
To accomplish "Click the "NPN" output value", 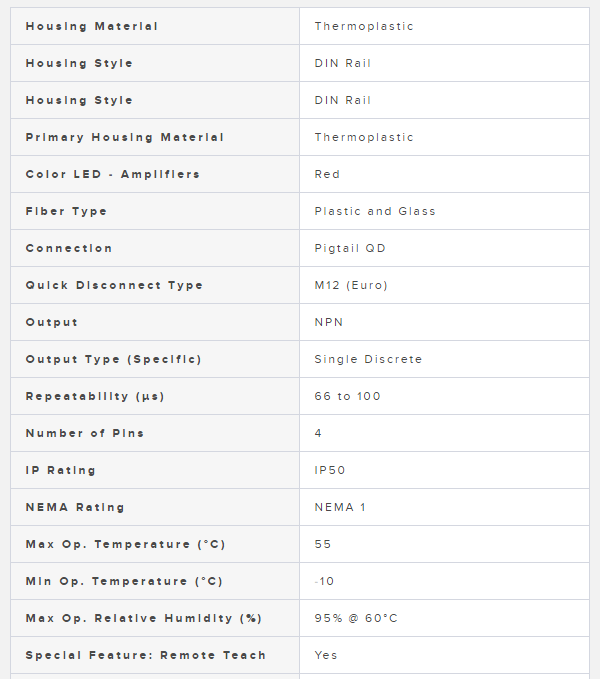I will coord(329,322).
